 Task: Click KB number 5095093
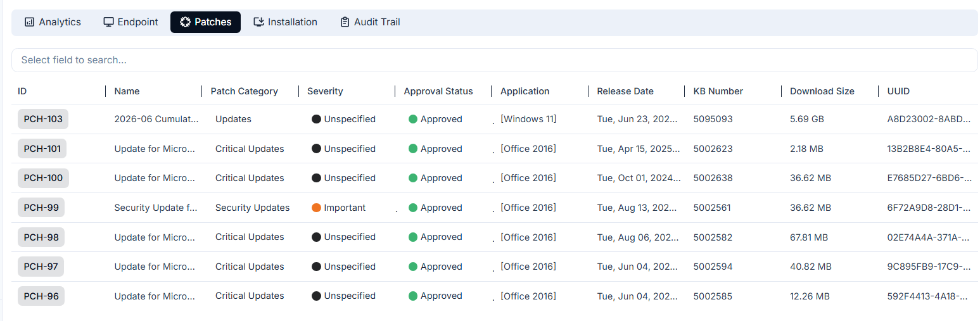pyautogui.click(x=713, y=119)
